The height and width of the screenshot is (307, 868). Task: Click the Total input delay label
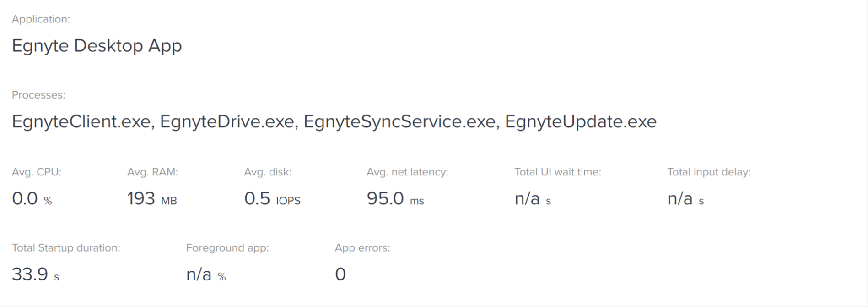coord(709,172)
